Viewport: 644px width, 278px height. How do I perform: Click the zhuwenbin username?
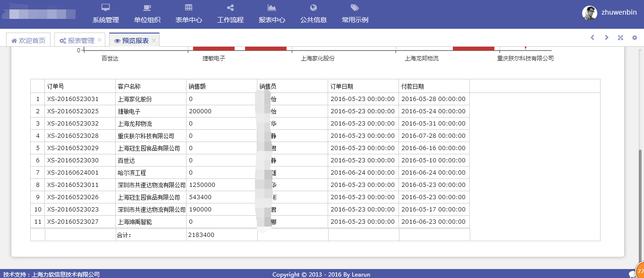pos(619,13)
